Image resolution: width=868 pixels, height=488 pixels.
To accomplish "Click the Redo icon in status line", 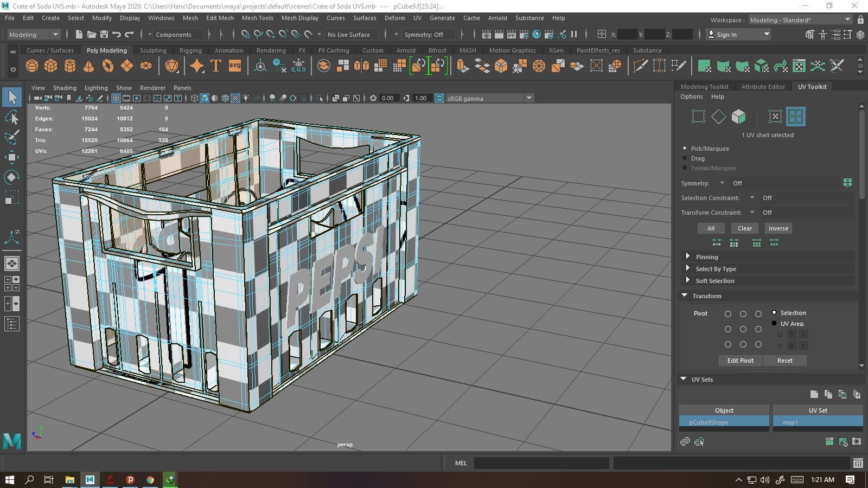I will point(129,34).
